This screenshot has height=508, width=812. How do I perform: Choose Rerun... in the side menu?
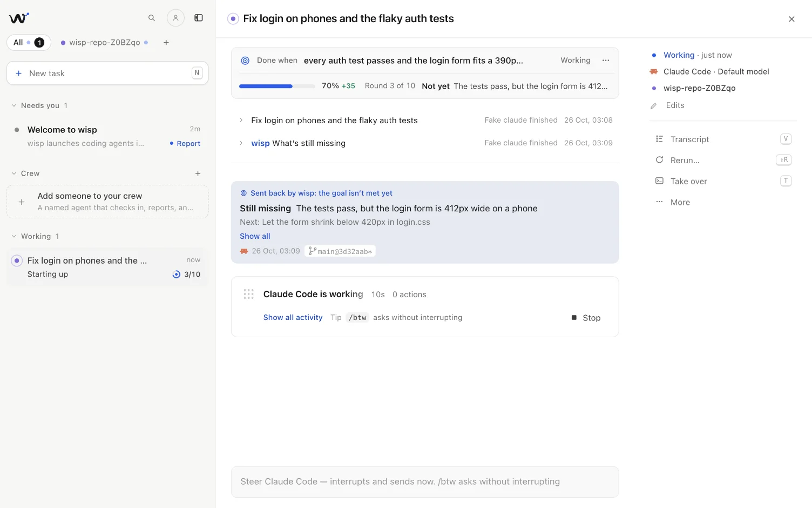pos(723,160)
